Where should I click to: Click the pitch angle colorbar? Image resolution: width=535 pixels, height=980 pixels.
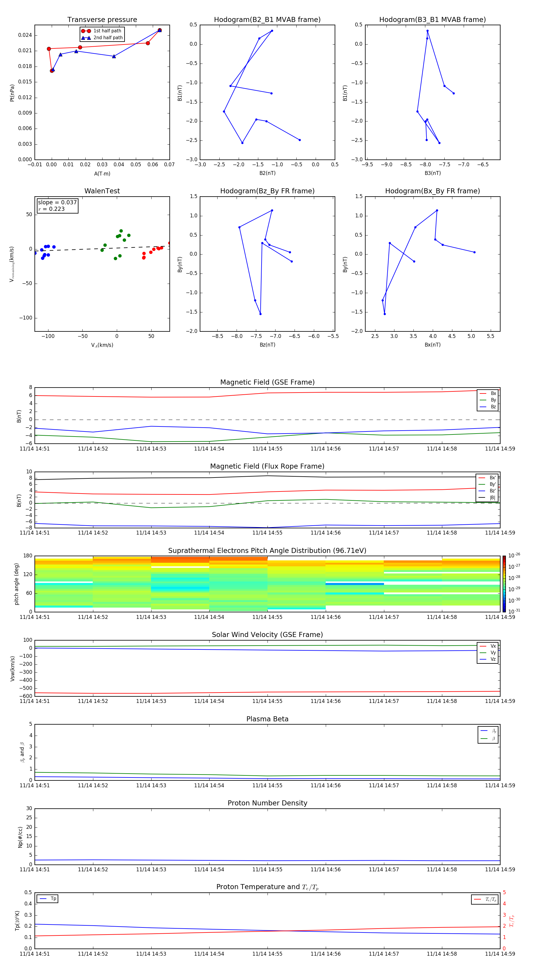click(x=504, y=584)
